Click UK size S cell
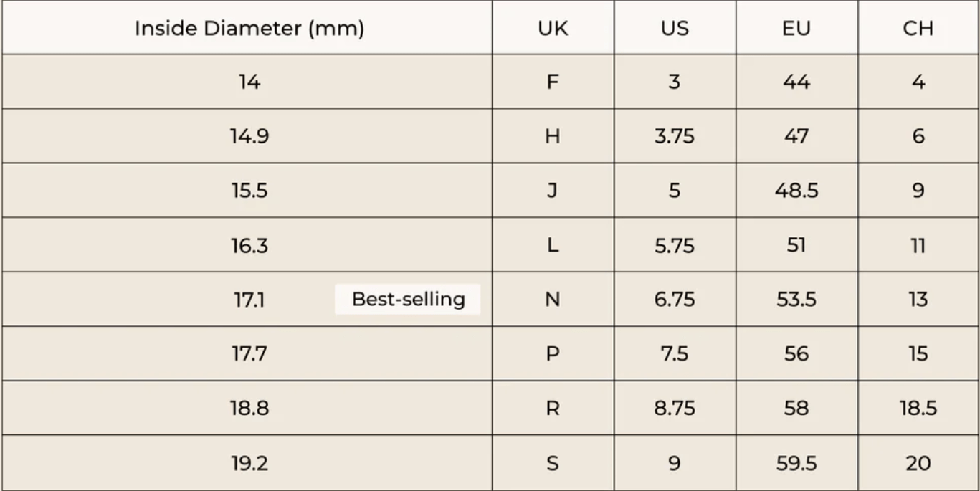Image resolution: width=980 pixels, height=491 pixels. 552,463
